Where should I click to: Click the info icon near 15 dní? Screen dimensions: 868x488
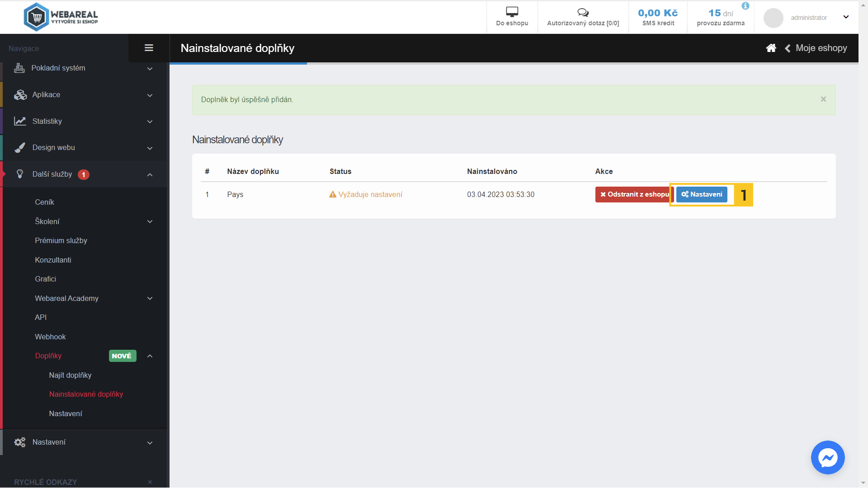coord(745,6)
